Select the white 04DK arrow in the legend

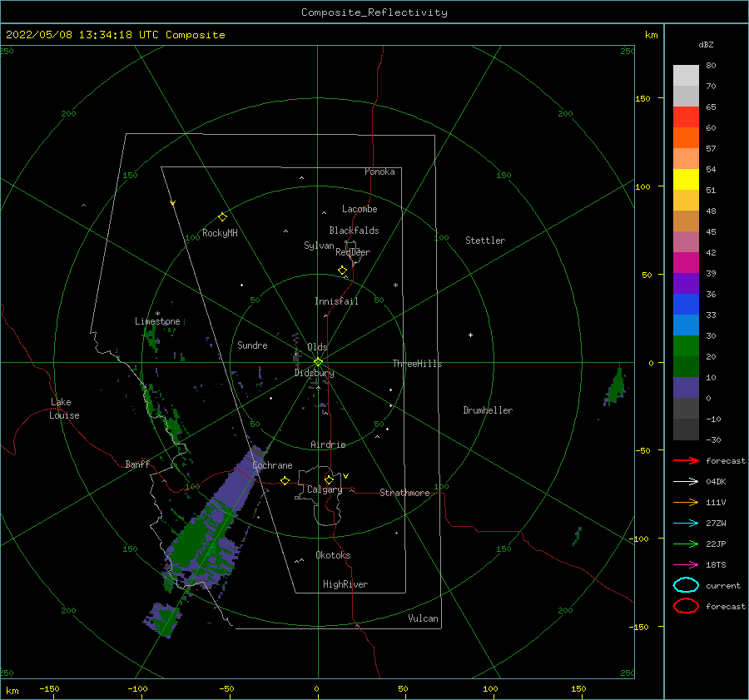pyautogui.click(x=686, y=481)
